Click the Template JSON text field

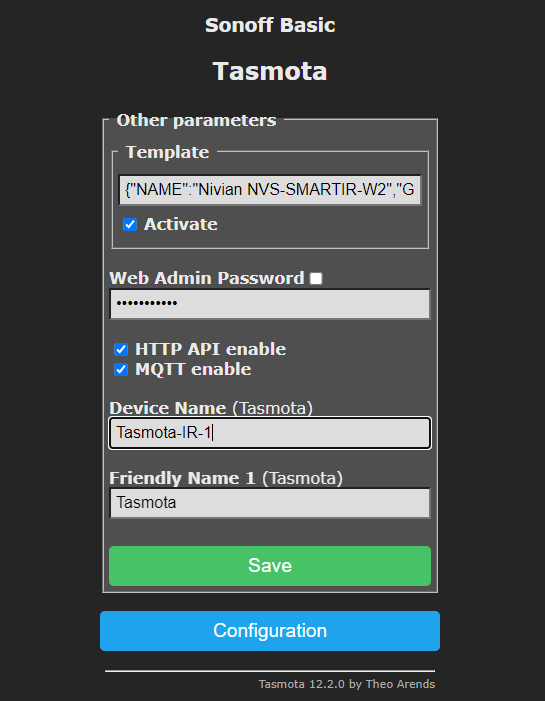[270, 190]
